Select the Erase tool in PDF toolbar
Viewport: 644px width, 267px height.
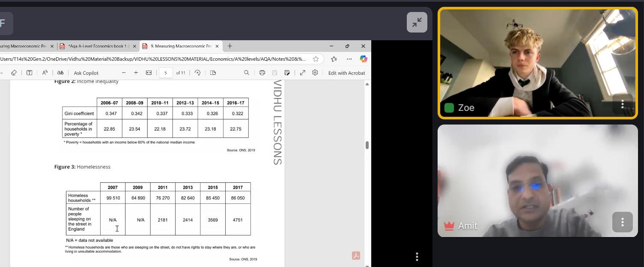[x=14, y=73]
